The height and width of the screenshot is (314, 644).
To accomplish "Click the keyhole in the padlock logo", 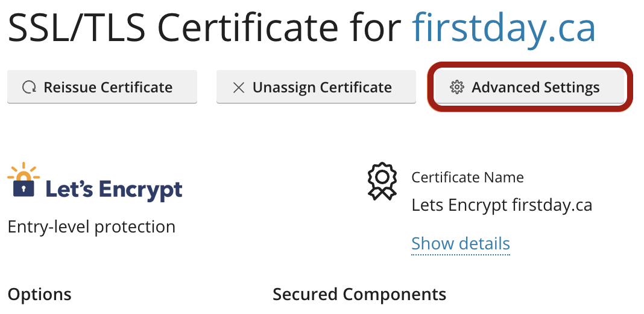I will click(24, 189).
